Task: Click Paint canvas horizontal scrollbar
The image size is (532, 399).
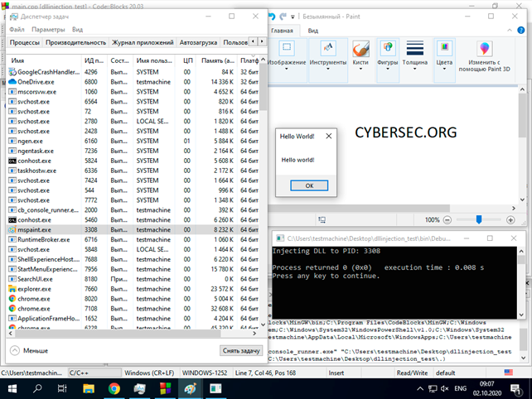Action: 359,208
